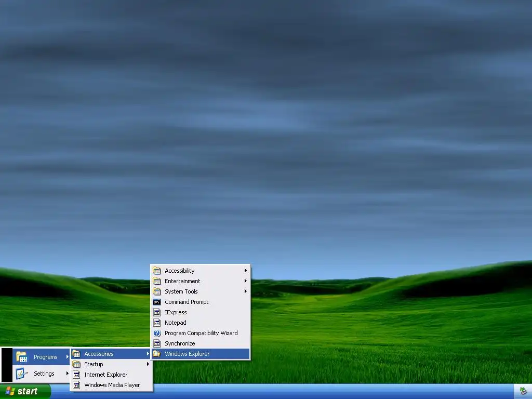Click the Programs folder icon
Screen dimensions: 532x399
click(22, 357)
